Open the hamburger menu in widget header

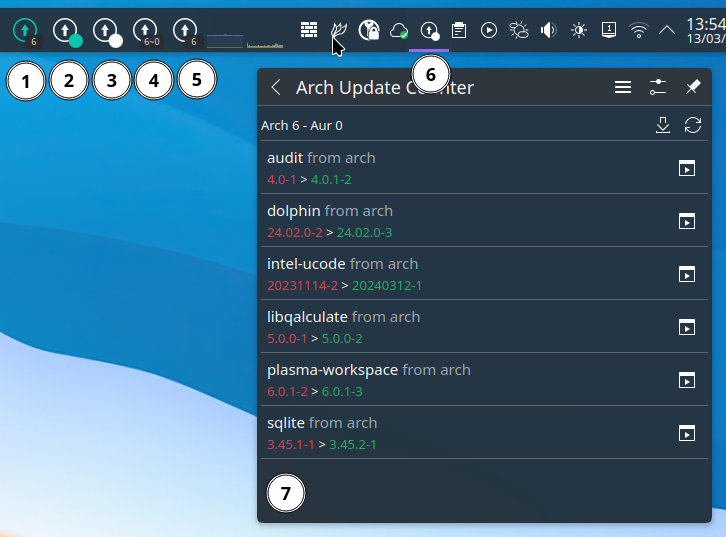pyautogui.click(x=623, y=87)
